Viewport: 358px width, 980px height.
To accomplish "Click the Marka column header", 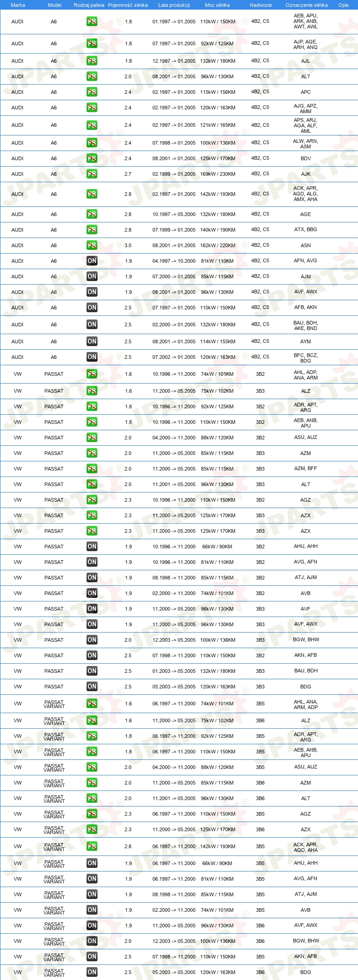I will [18, 5].
